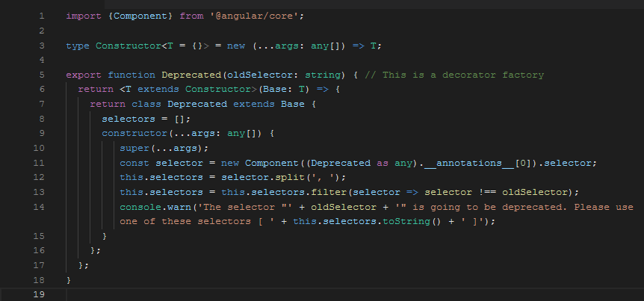
Task: Click 'one of these selectors' string text
Action: coord(185,221)
